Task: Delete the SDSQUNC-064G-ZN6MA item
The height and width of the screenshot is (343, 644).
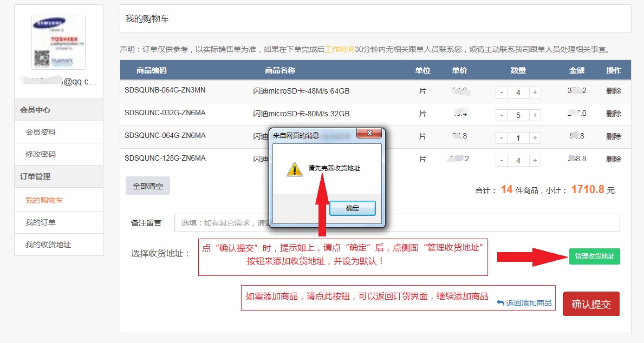Action: (x=614, y=136)
